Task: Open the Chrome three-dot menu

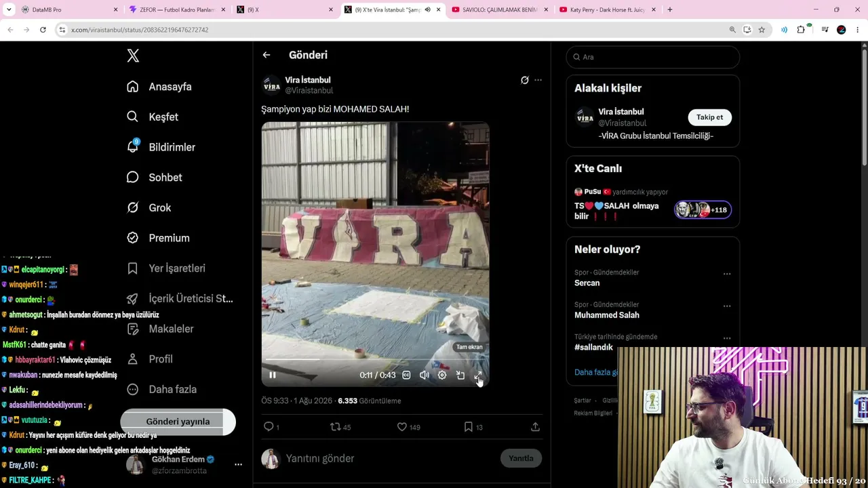Action: (x=858, y=30)
